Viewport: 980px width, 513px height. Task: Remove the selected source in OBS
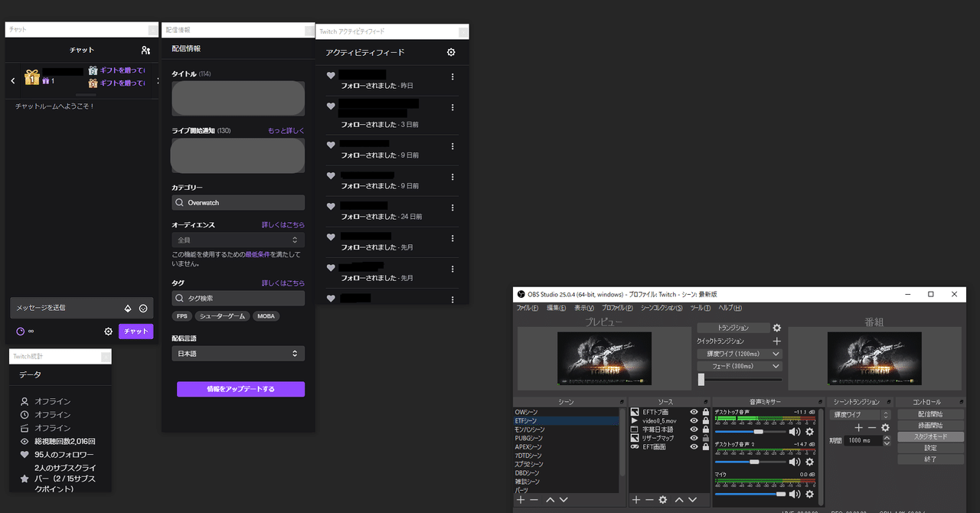coord(649,500)
